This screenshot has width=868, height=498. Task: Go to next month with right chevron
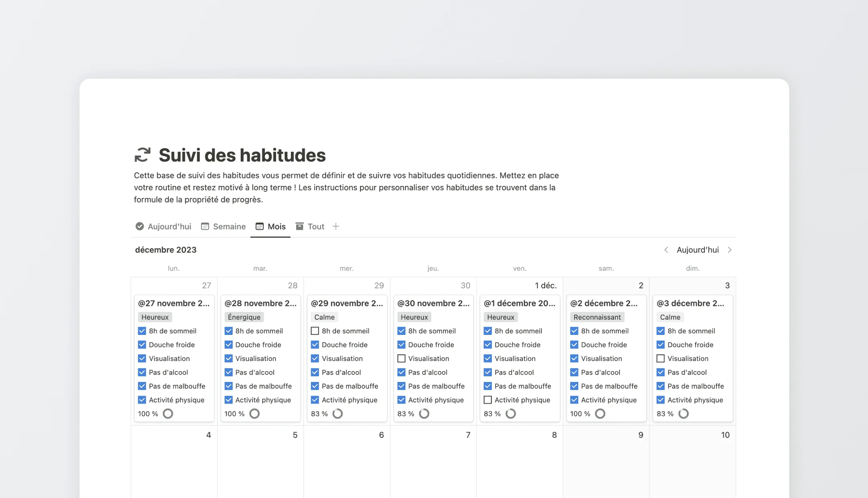[x=730, y=250]
